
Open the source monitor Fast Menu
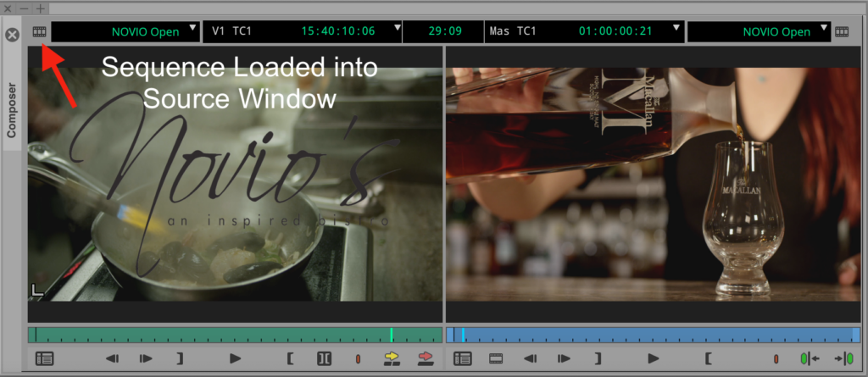44,358
